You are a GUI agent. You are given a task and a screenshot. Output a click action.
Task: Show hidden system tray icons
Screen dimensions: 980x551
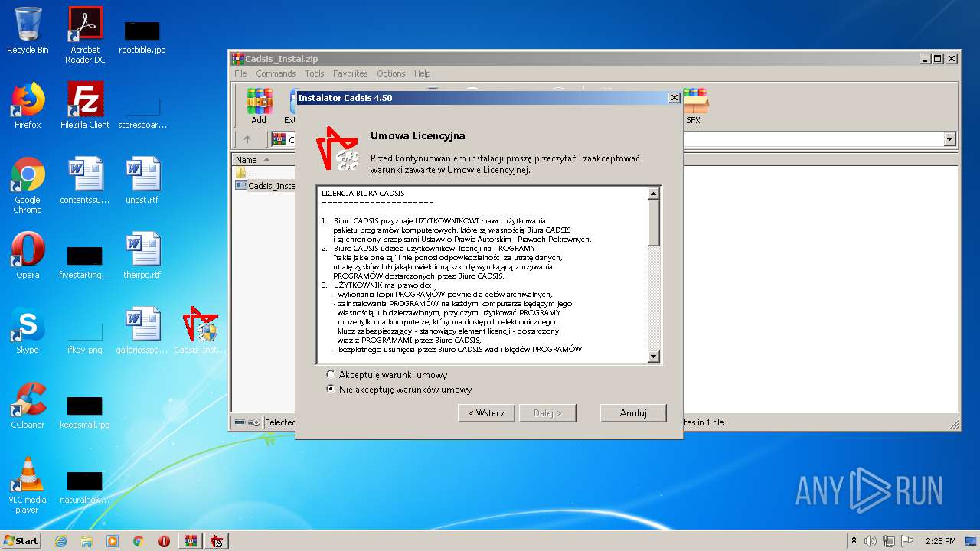pos(854,541)
